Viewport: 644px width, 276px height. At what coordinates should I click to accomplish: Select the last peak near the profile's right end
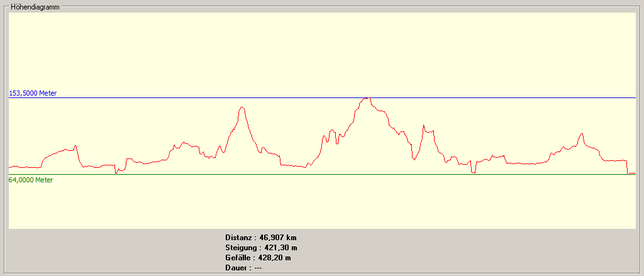pos(582,134)
